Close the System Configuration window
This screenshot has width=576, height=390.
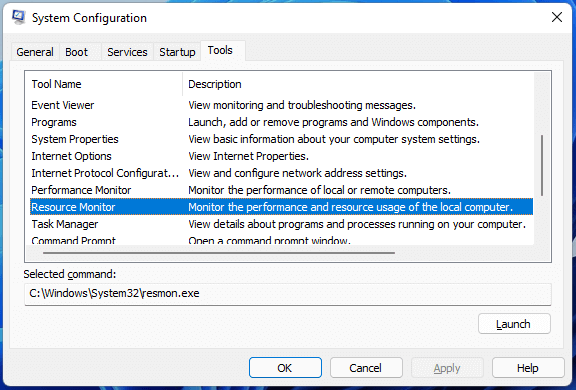pyautogui.click(x=557, y=17)
